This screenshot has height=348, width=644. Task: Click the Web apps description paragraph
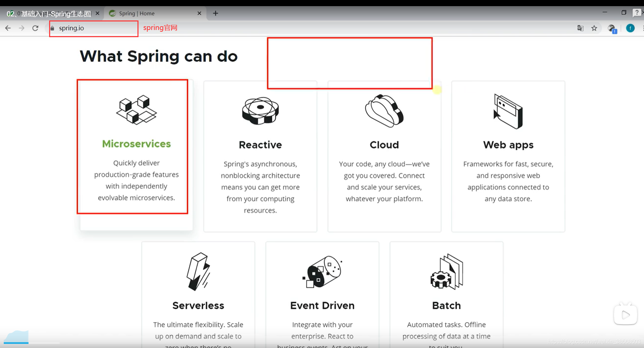[508, 181]
